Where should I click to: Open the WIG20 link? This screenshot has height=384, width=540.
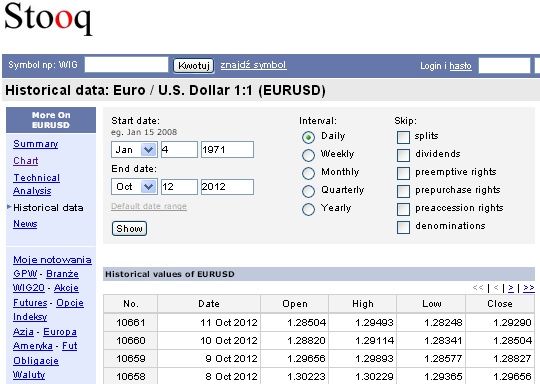click(x=29, y=288)
